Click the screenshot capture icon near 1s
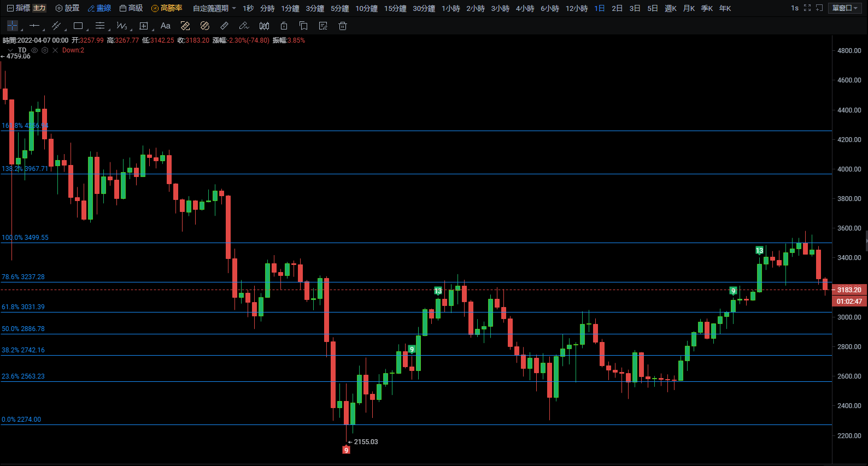The image size is (868, 466). coord(819,8)
